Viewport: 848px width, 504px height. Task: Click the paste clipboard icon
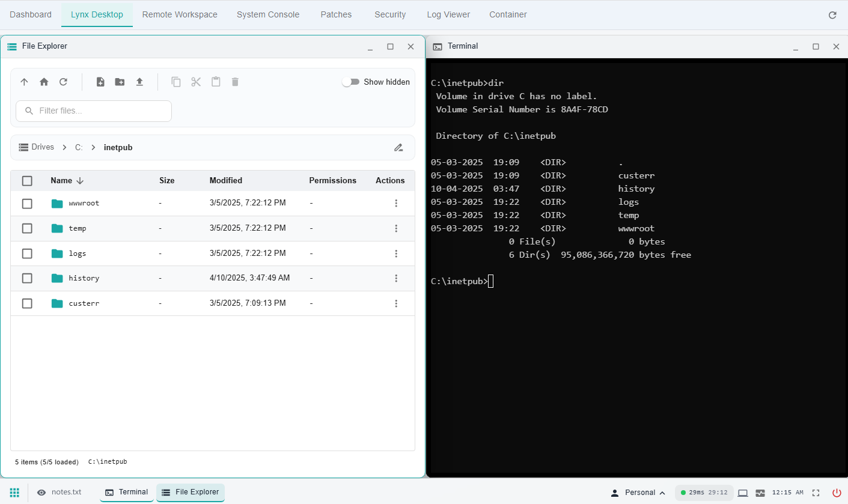[x=216, y=82]
